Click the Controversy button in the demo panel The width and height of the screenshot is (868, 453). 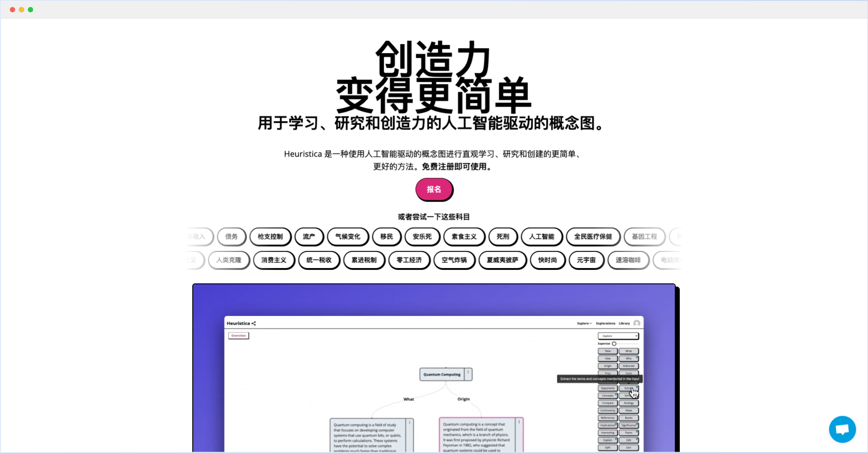click(608, 411)
